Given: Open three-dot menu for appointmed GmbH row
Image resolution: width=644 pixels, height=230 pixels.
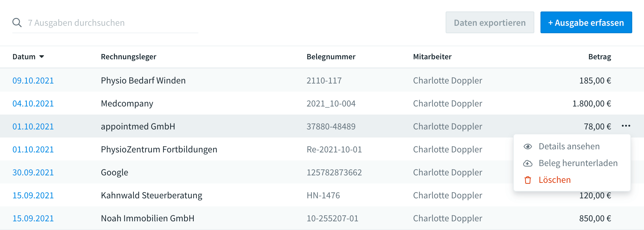Looking at the screenshot, I should (x=626, y=126).
